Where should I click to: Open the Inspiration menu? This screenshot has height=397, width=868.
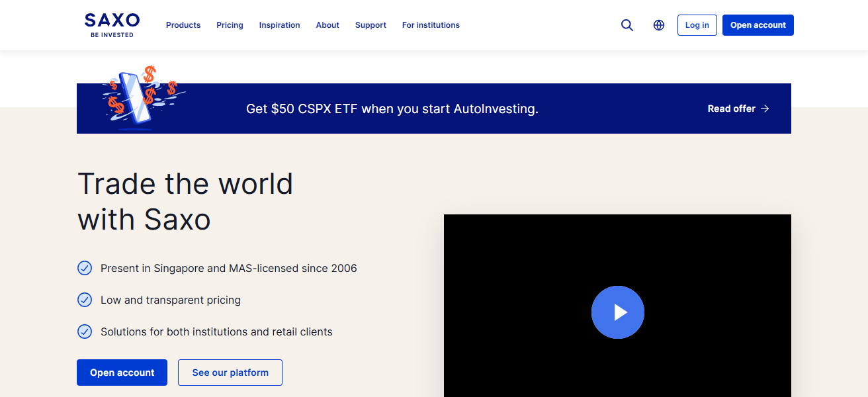point(279,25)
